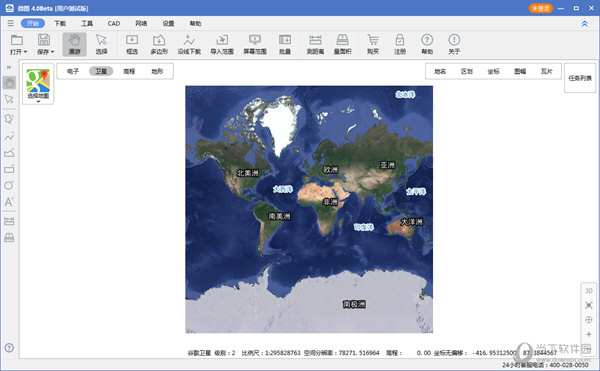The width and height of the screenshot is (600, 371).
Task: Select the 框选 rectangle download tool
Action: click(132, 44)
